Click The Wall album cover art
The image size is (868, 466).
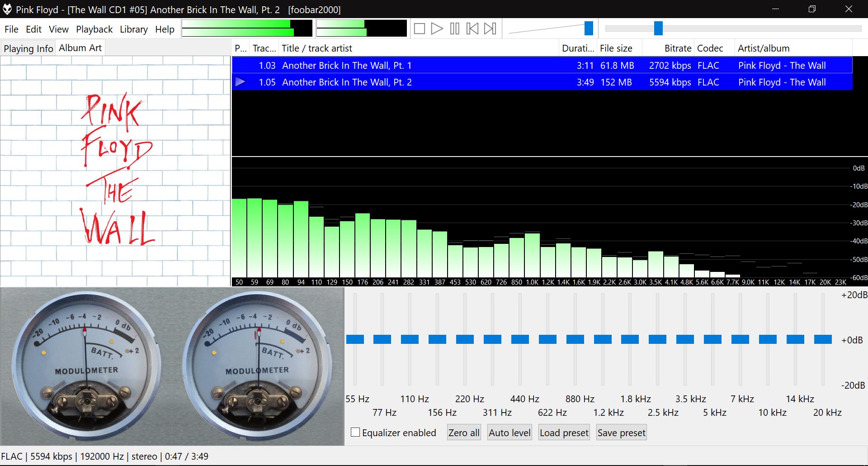(x=115, y=171)
